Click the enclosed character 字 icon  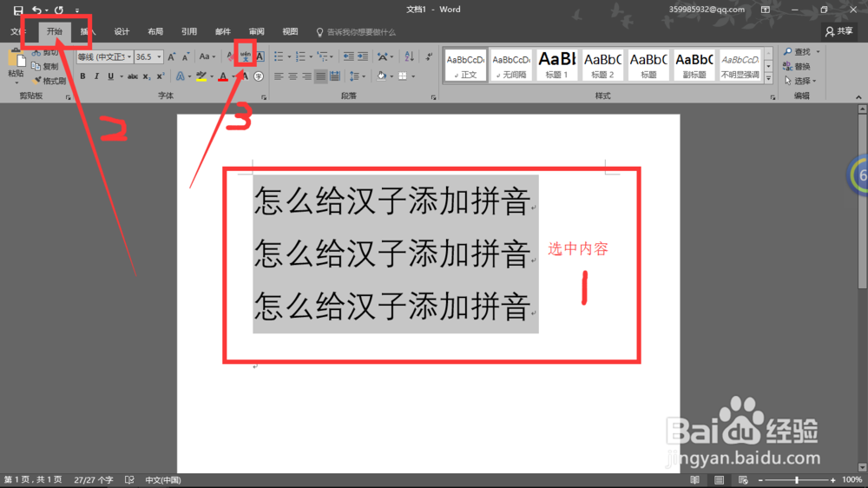259,76
